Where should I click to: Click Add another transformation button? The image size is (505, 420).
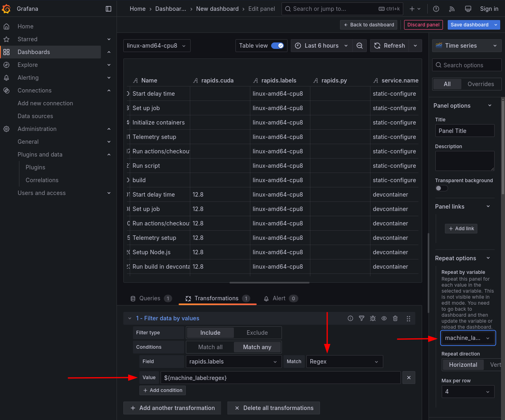pyautogui.click(x=172, y=408)
